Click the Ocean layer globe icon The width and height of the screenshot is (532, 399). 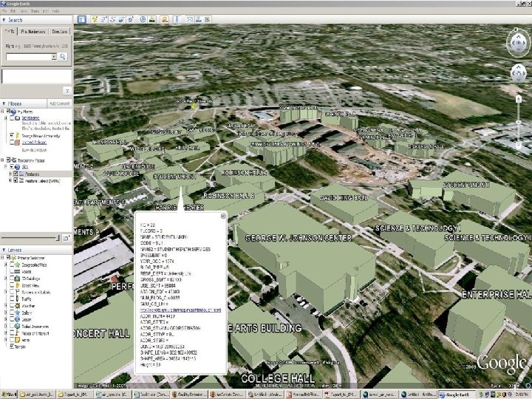[x=17, y=320]
